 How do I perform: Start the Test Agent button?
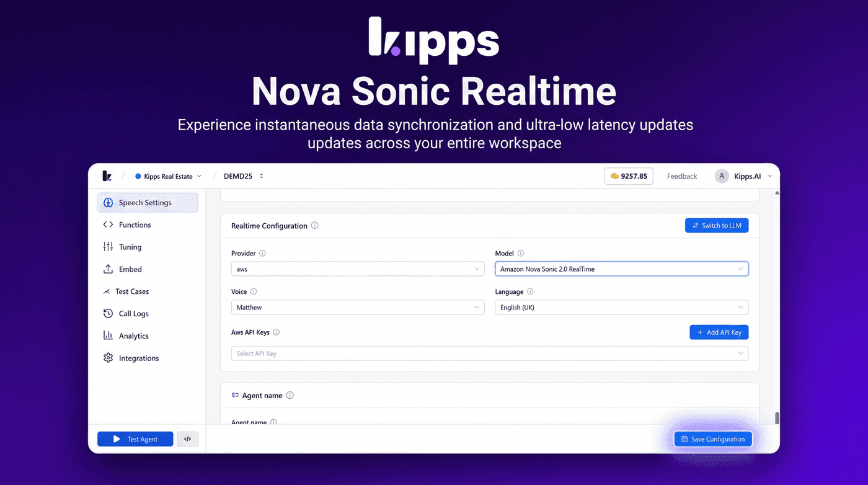click(136, 439)
